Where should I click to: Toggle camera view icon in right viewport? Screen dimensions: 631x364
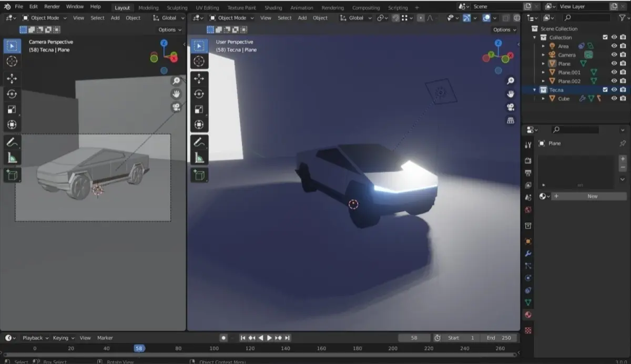click(x=510, y=107)
